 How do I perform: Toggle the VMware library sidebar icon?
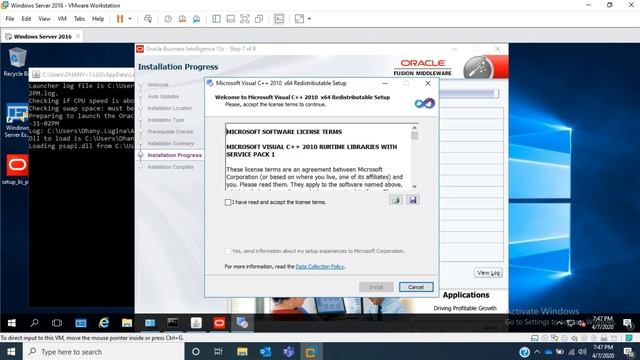[x=216, y=19]
